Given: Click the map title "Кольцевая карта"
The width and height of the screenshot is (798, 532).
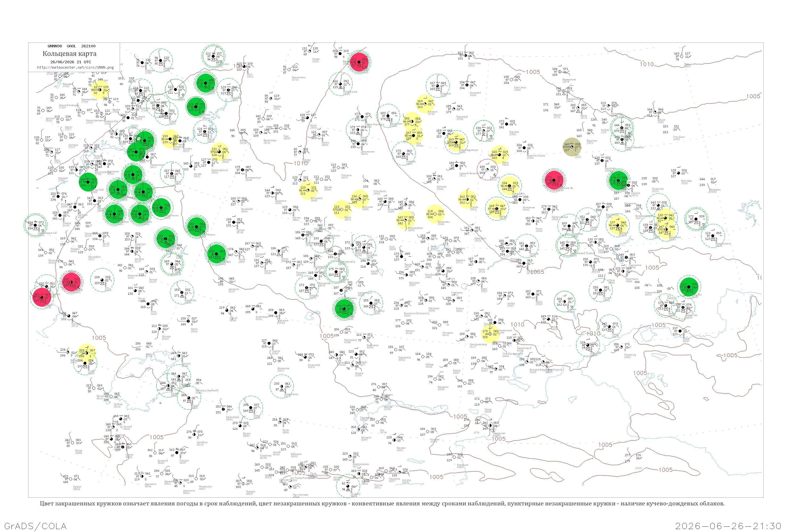Looking at the screenshot, I should [69, 54].
